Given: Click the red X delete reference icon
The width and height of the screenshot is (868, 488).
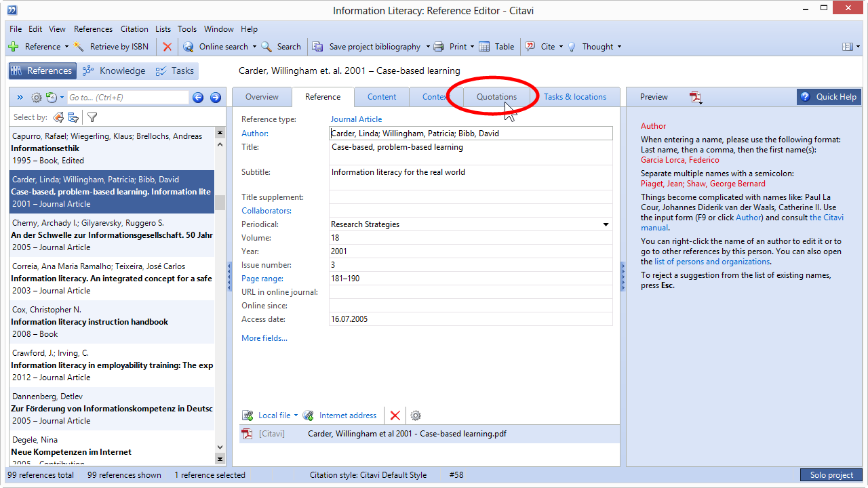Looking at the screenshot, I should 167,47.
